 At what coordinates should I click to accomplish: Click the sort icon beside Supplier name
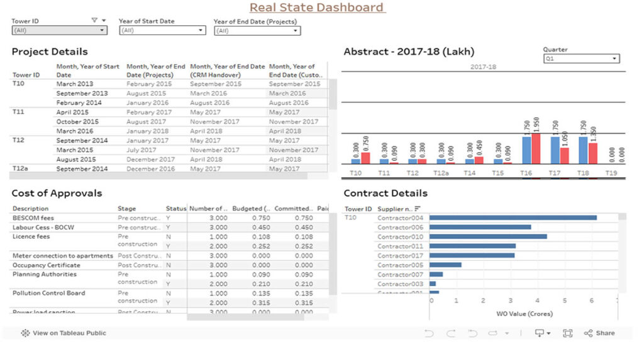pyautogui.click(x=418, y=209)
